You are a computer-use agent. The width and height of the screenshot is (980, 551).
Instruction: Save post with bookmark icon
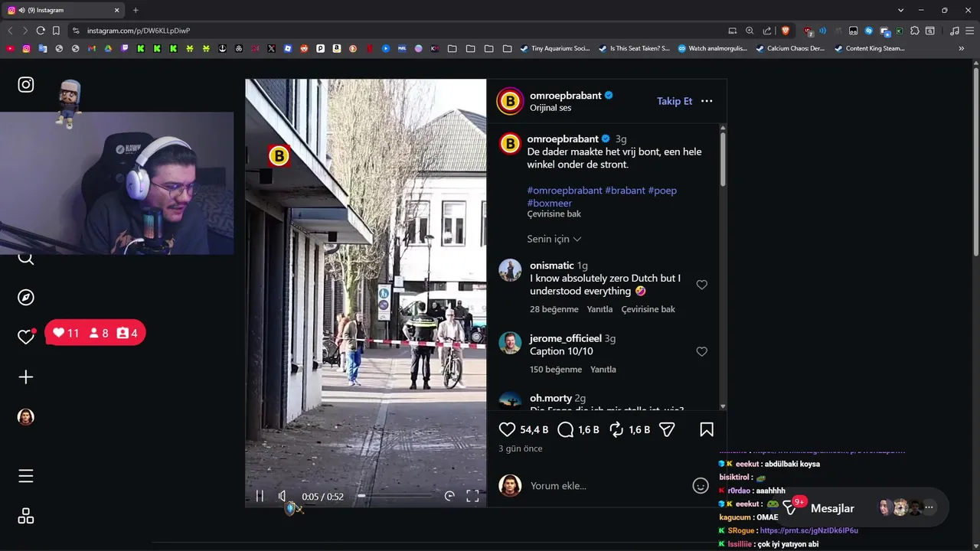[x=707, y=430]
